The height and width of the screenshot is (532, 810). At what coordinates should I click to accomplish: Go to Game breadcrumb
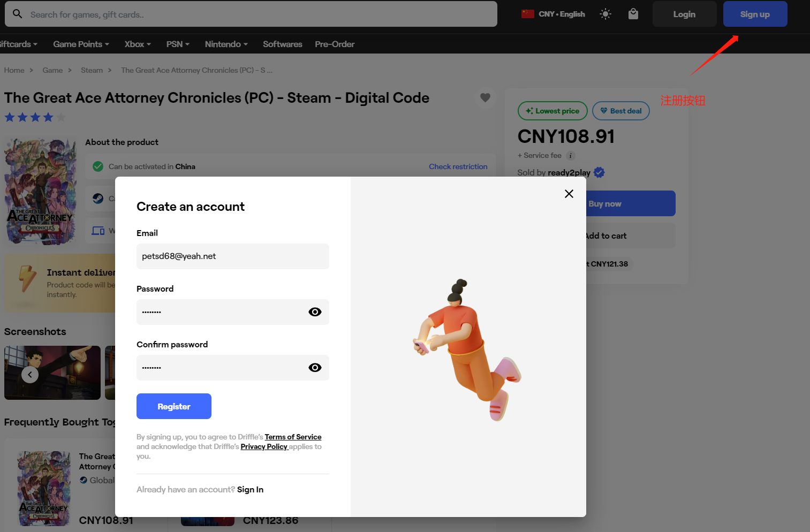tap(52, 70)
